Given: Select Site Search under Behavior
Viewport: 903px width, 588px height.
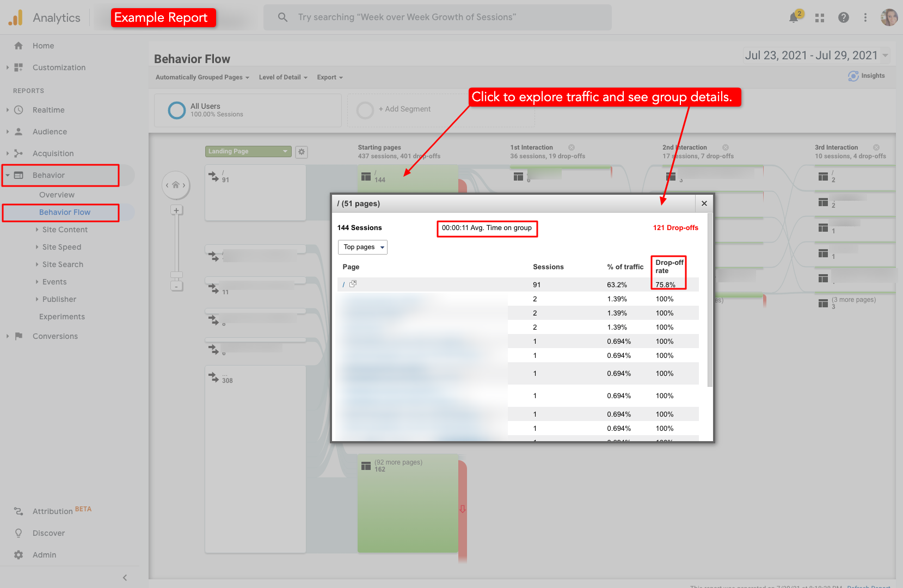Looking at the screenshot, I should pos(62,264).
